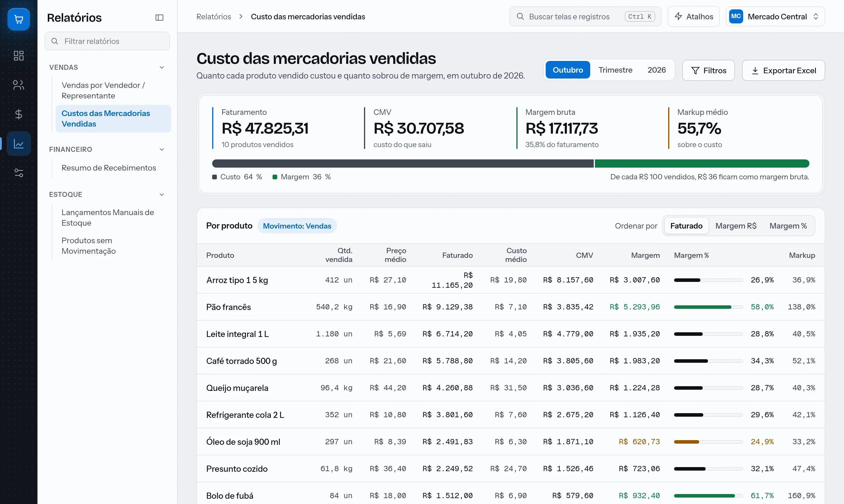Click the Markup column header
Screen dimensions: 844x504
point(802,256)
